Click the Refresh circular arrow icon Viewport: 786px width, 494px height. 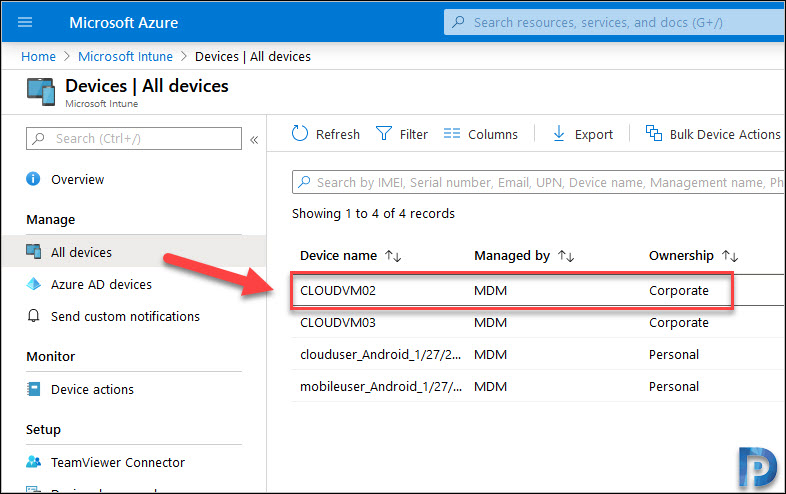tap(300, 133)
